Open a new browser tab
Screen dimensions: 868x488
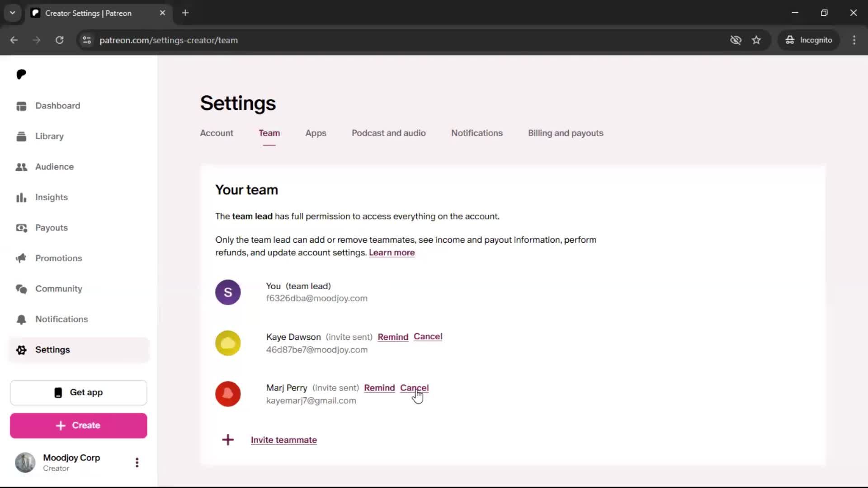click(x=185, y=13)
